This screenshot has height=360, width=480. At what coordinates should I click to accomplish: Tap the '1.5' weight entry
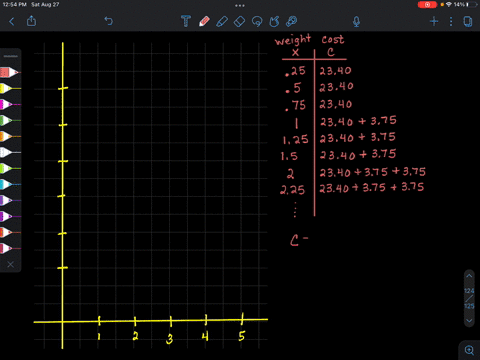pos(289,156)
